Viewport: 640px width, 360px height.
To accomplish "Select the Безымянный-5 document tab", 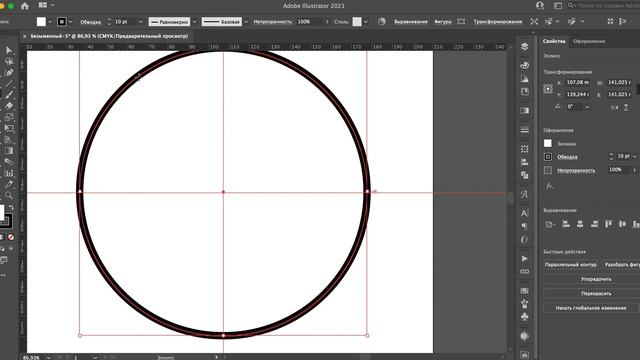I will coord(109,36).
